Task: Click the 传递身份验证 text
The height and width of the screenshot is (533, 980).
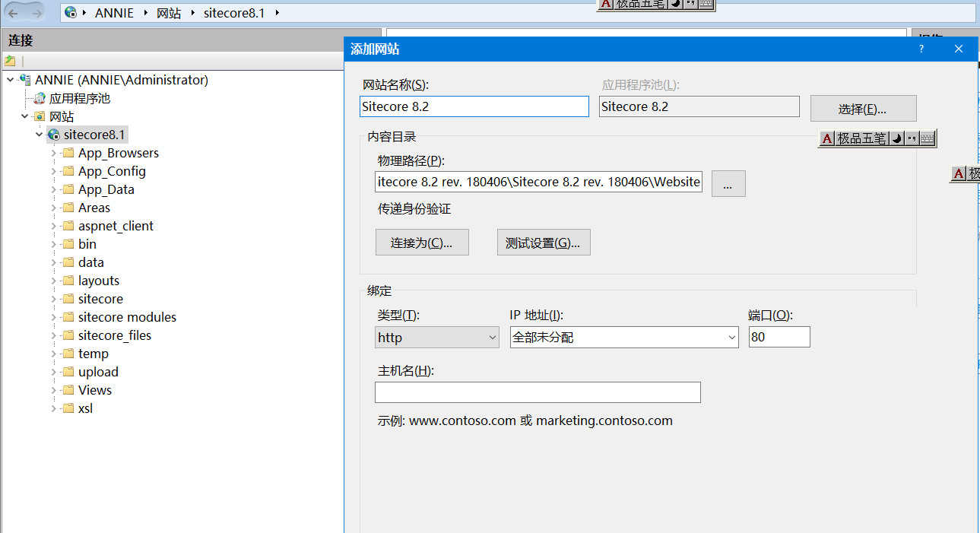Action: click(x=414, y=209)
